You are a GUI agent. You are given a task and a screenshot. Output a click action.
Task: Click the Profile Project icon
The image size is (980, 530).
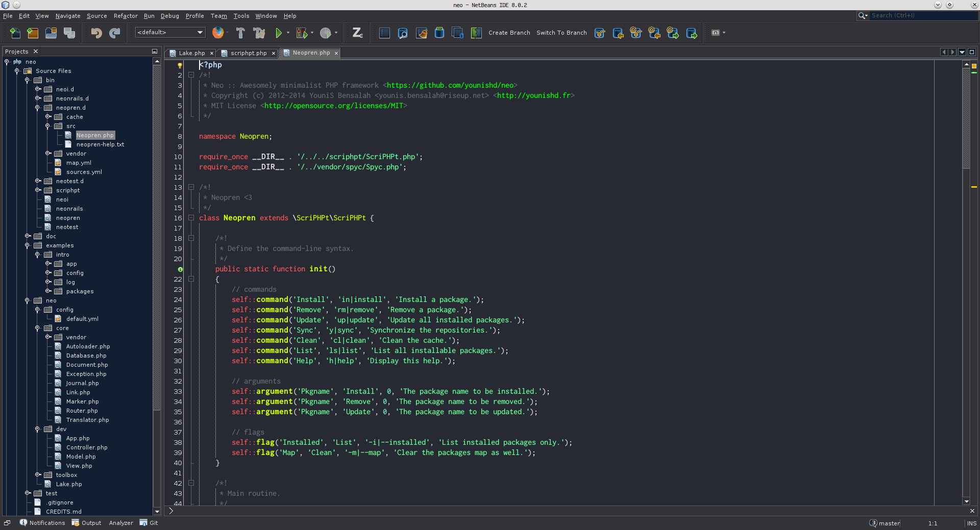pyautogui.click(x=326, y=33)
